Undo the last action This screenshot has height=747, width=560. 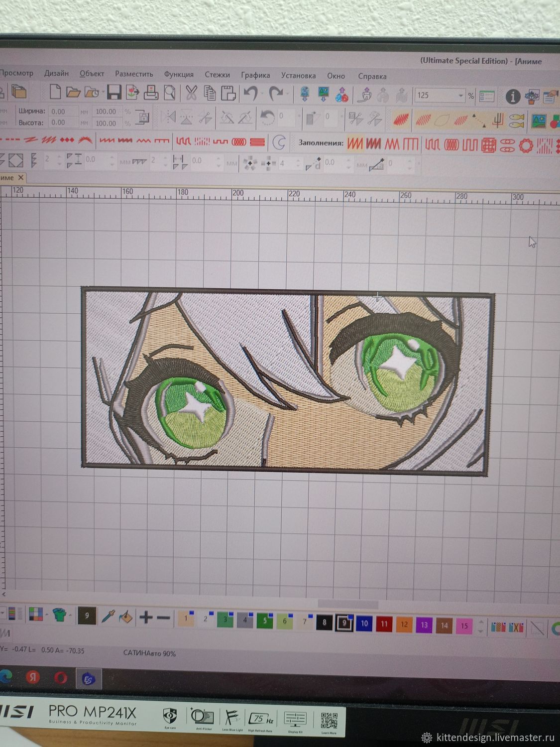point(250,93)
